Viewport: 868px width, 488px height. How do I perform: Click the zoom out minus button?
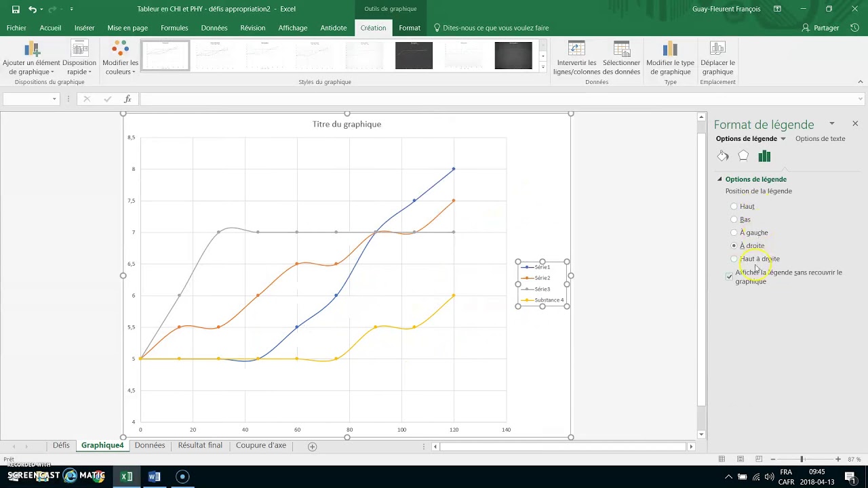click(x=772, y=459)
